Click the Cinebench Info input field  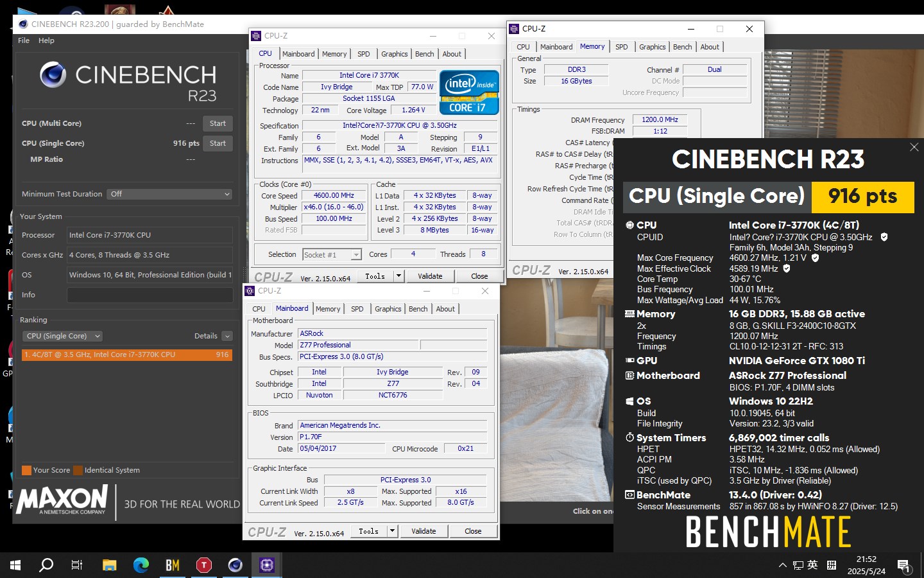[x=150, y=295]
